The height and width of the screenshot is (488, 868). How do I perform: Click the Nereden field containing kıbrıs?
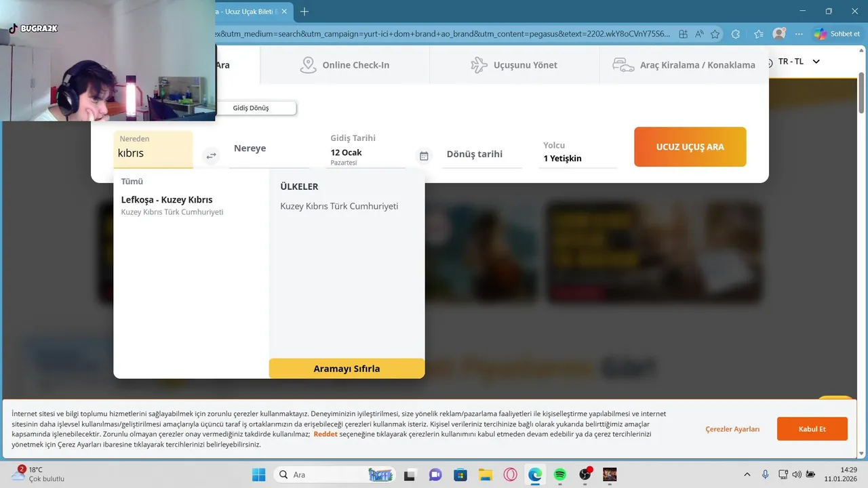(153, 149)
